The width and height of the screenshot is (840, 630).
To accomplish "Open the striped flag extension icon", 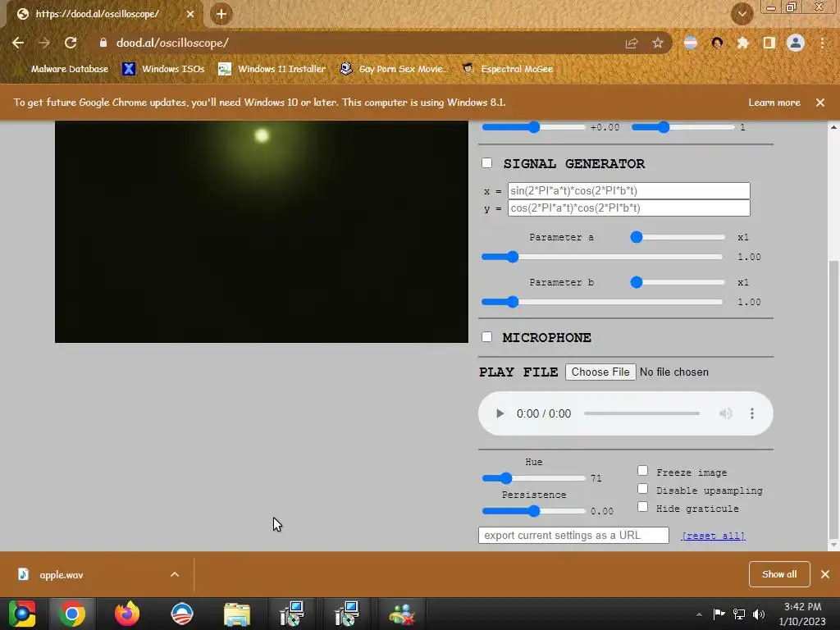I will (691, 43).
